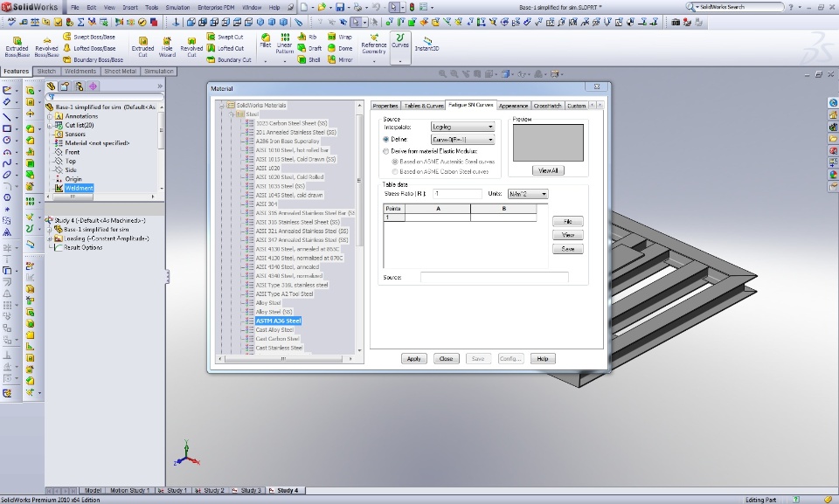This screenshot has width=839, height=504.
Task: Select the Revolved Cut tool
Action: [x=191, y=47]
